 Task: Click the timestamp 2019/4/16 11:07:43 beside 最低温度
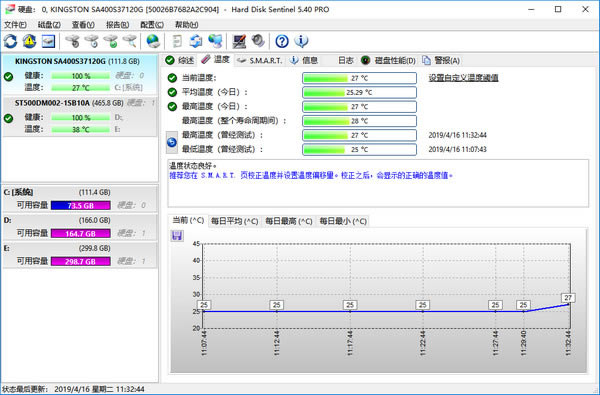pos(457,149)
